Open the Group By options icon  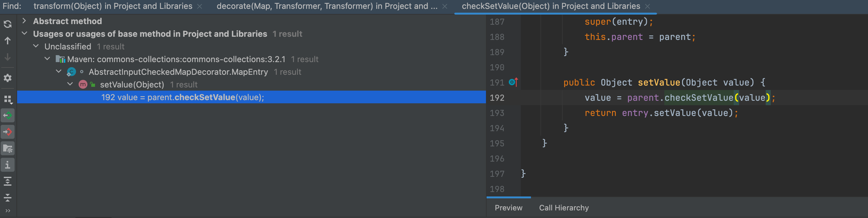(8, 99)
